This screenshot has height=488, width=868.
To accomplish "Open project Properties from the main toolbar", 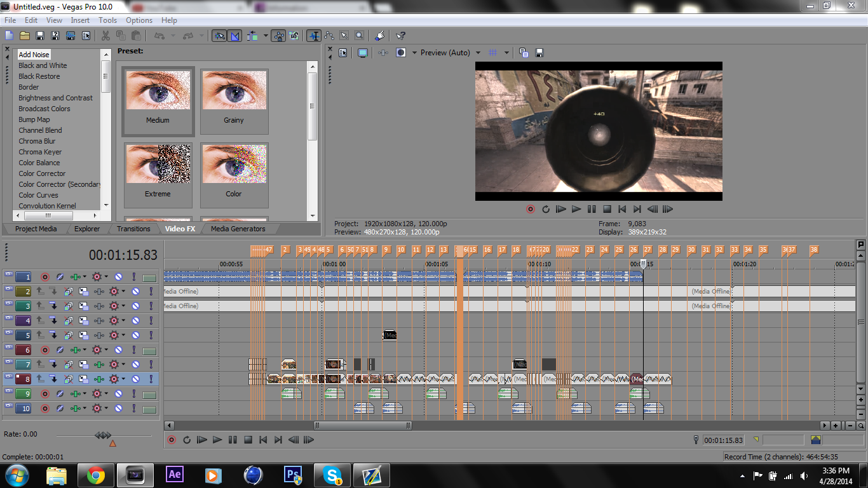I will point(86,36).
